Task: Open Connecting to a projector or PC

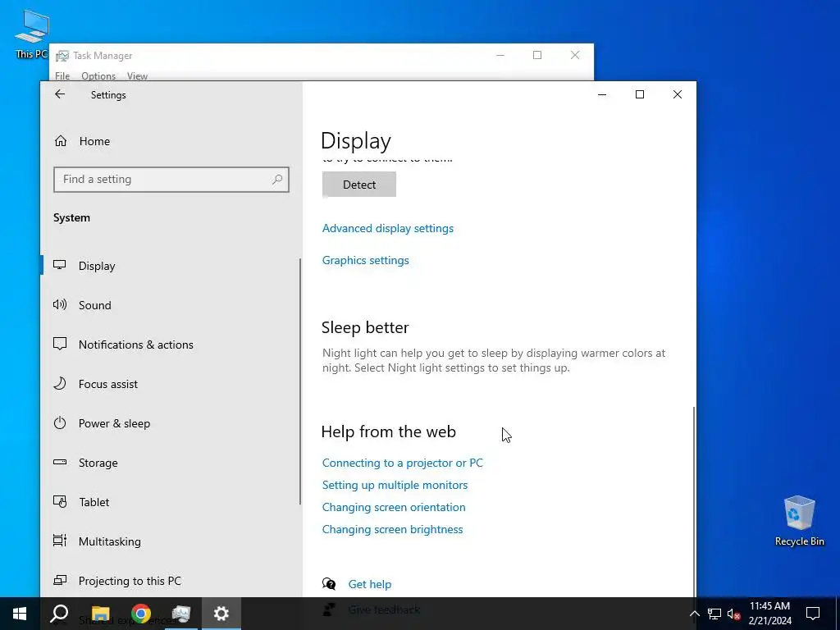Action: tap(402, 463)
